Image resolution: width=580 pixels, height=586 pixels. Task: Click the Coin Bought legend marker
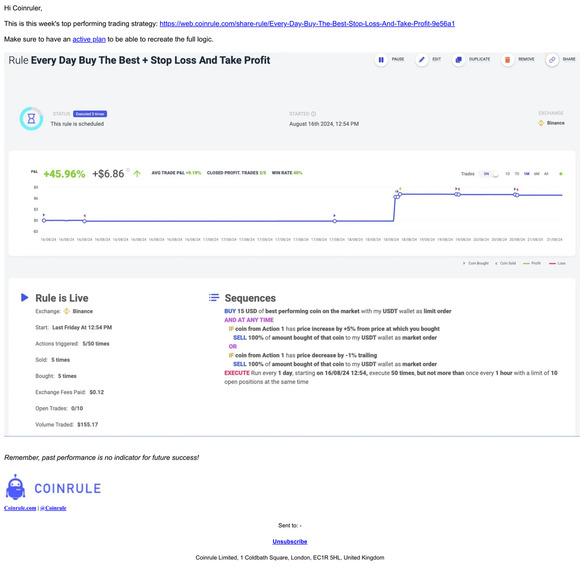pos(464,263)
